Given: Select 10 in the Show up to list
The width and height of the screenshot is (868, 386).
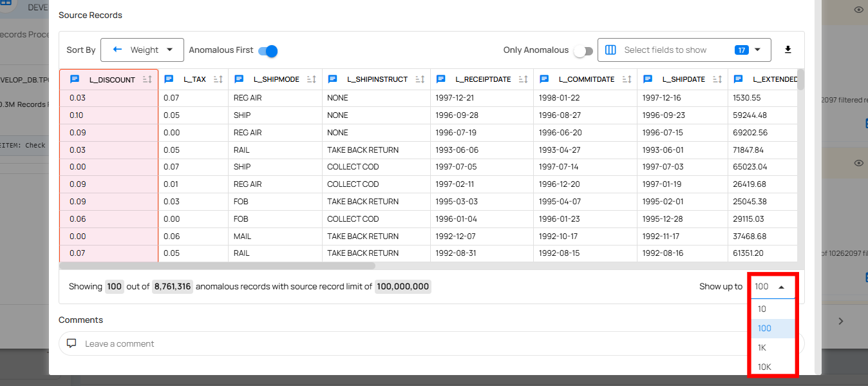Looking at the screenshot, I should 773,309.
